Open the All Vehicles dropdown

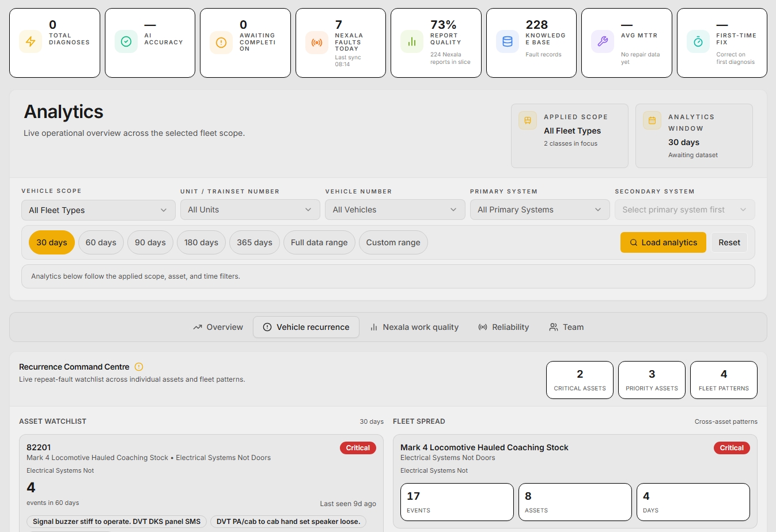[x=395, y=210]
